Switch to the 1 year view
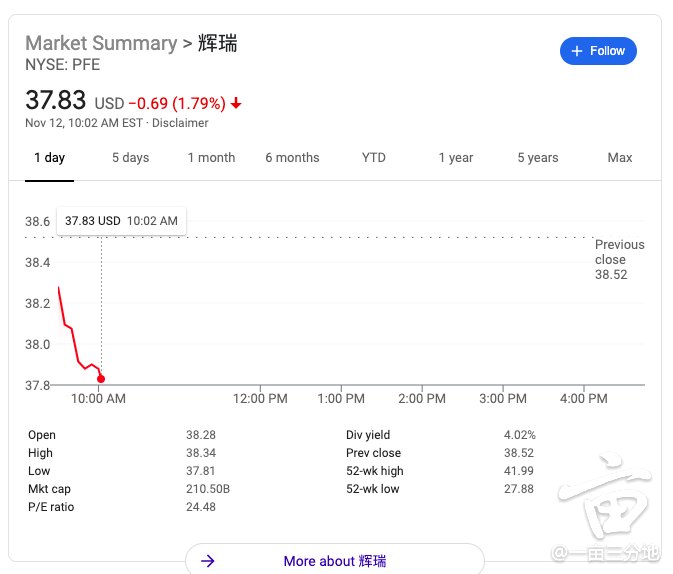Image resolution: width=673 pixels, height=574 pixels. pos(456,158)
